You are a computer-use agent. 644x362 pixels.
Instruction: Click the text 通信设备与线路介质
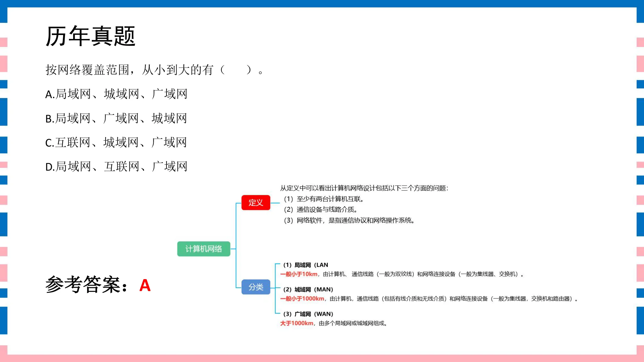327,210
